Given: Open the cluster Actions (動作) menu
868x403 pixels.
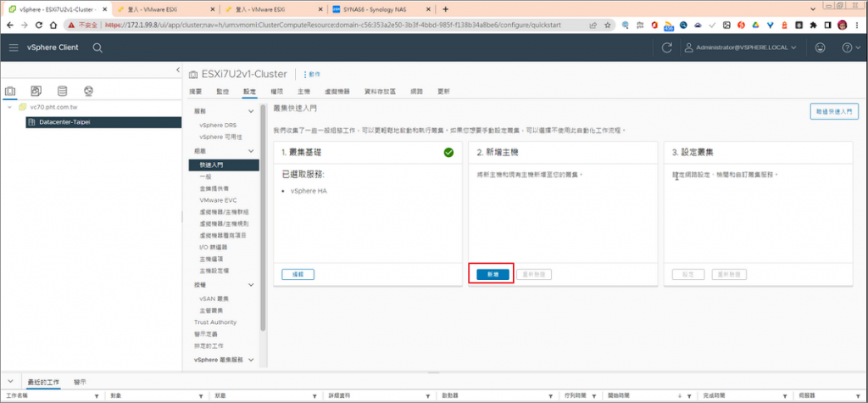Looking at the screenshot, I should point(312,75).
